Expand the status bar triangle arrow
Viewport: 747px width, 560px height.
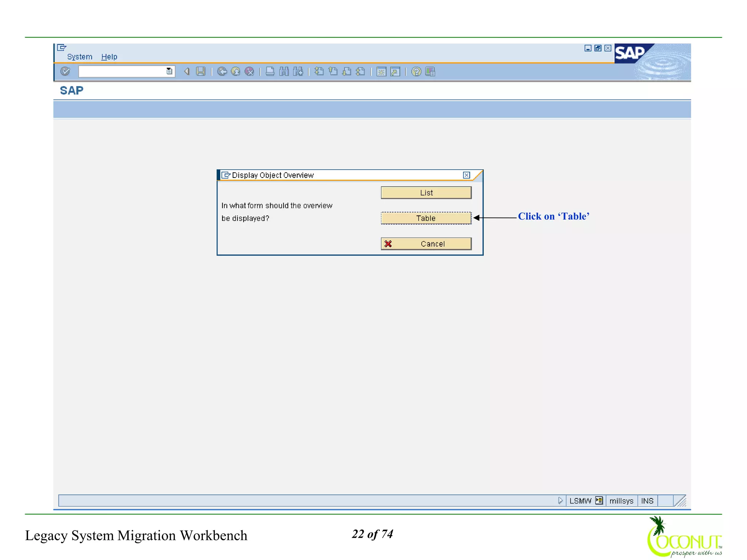pyautogui.click(x=560, y=501)
